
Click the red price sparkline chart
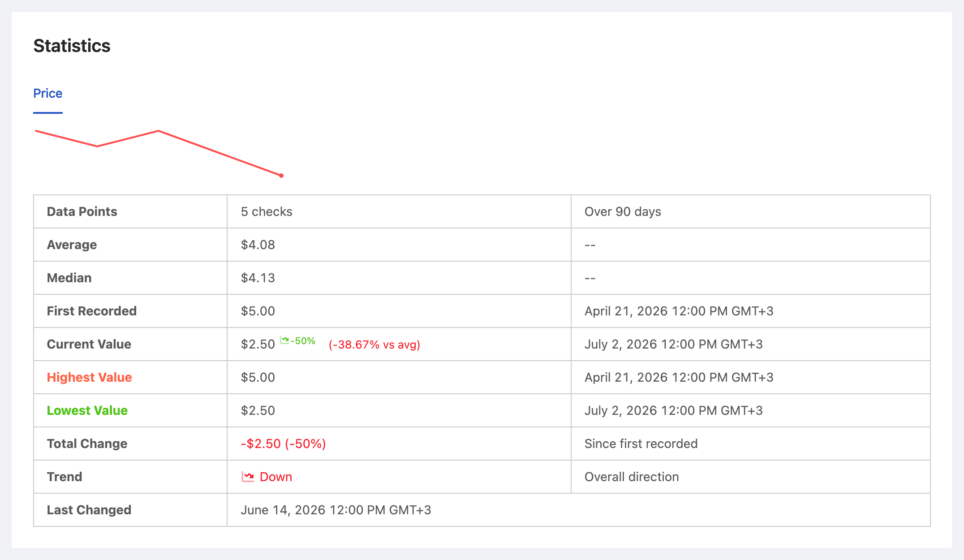click(x=159, y=153)
